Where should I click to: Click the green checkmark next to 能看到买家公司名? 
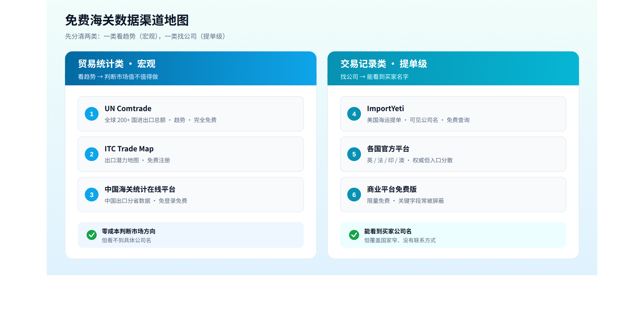354,235
